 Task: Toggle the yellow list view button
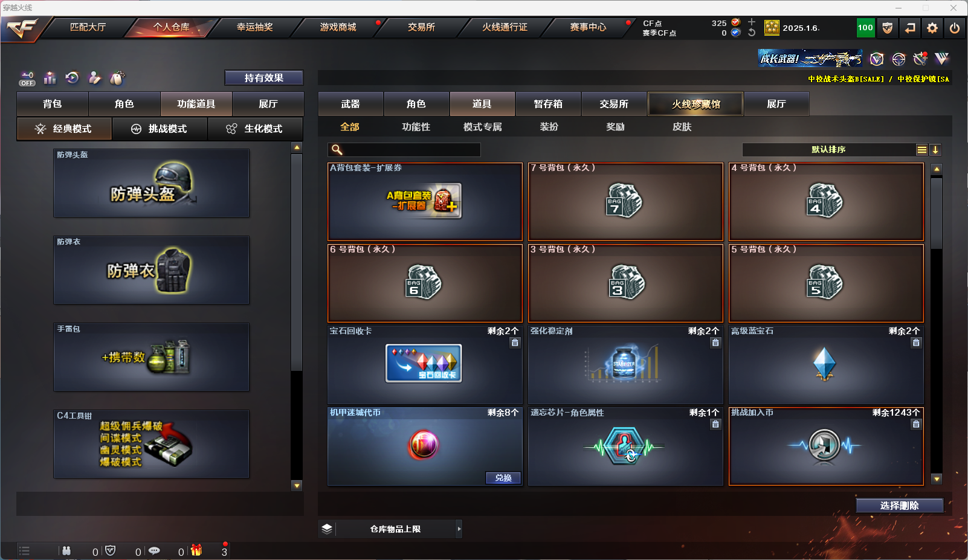click(921, 150)
